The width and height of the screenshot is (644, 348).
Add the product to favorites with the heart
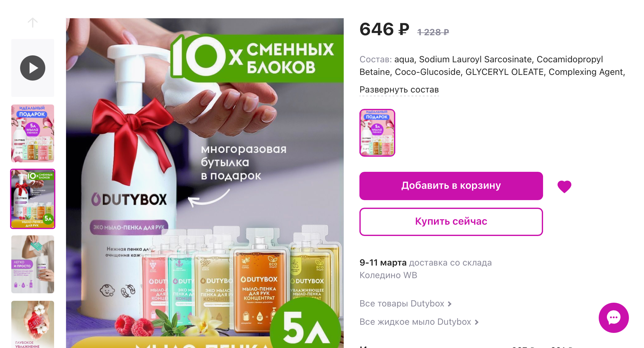(x=564, y=186)
